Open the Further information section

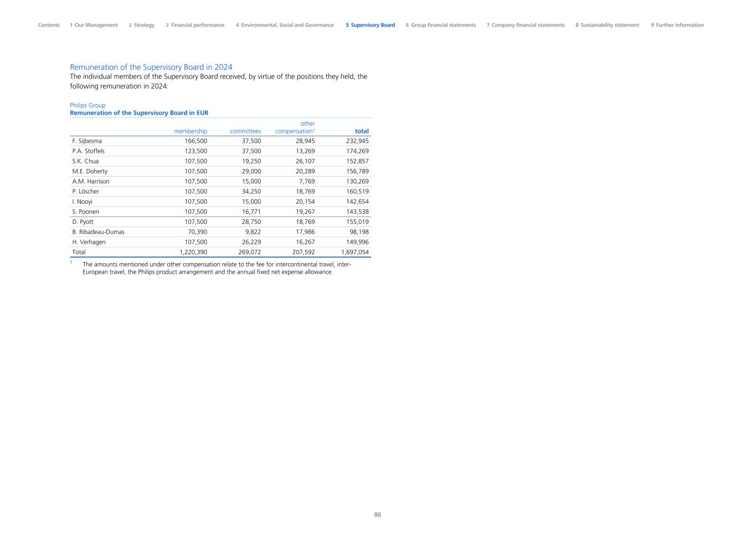click(x=677, y=25)
